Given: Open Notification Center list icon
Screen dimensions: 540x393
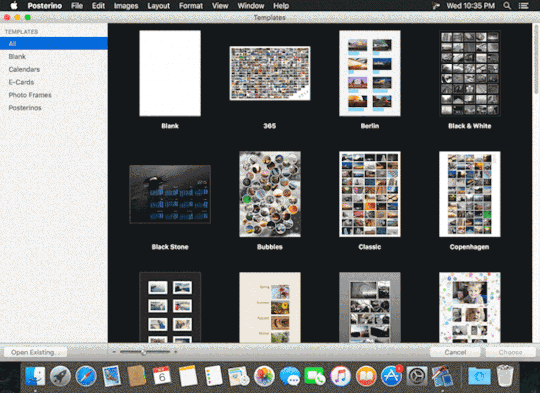Looking at the screenshot, I should [x=524, y=6].
